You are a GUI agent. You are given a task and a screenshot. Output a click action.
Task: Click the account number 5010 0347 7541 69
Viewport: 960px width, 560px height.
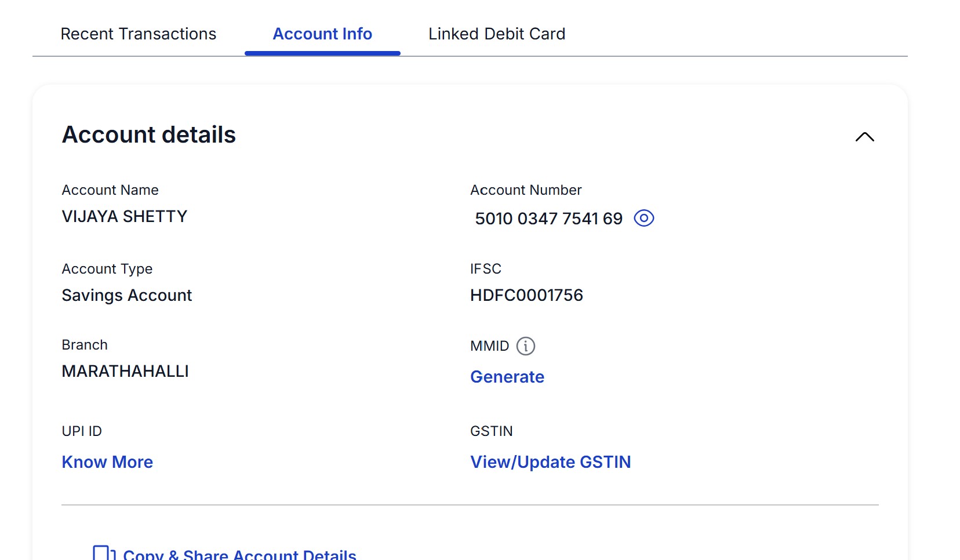[x=548, y=219]
